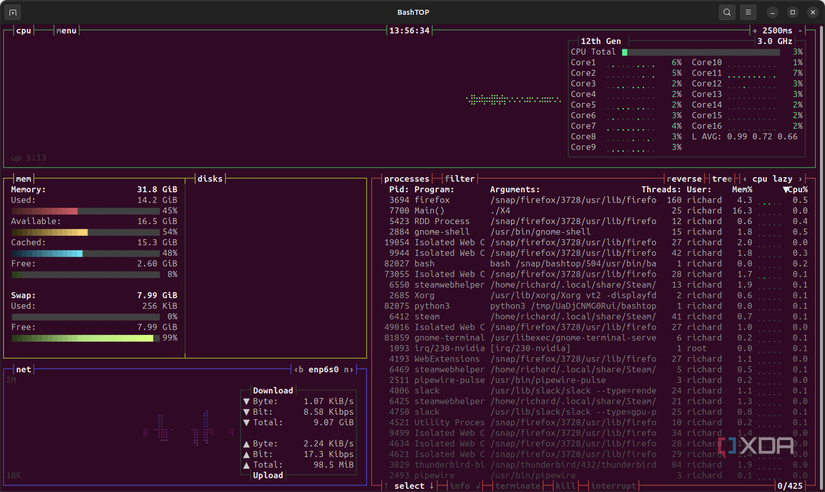The image size is (825, 492).
Task: Open the bashtop menu option
Action: point(67,31)
